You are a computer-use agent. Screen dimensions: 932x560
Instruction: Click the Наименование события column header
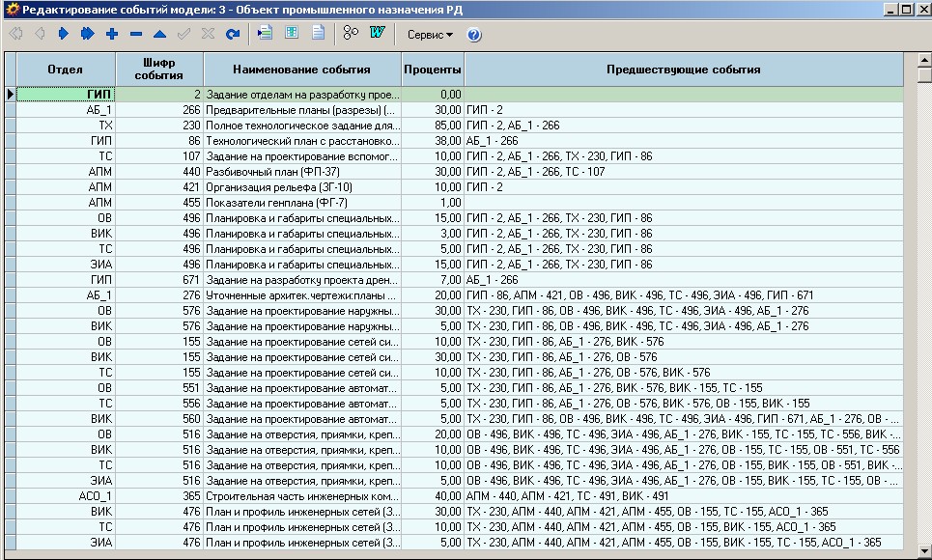click(302, 70)
